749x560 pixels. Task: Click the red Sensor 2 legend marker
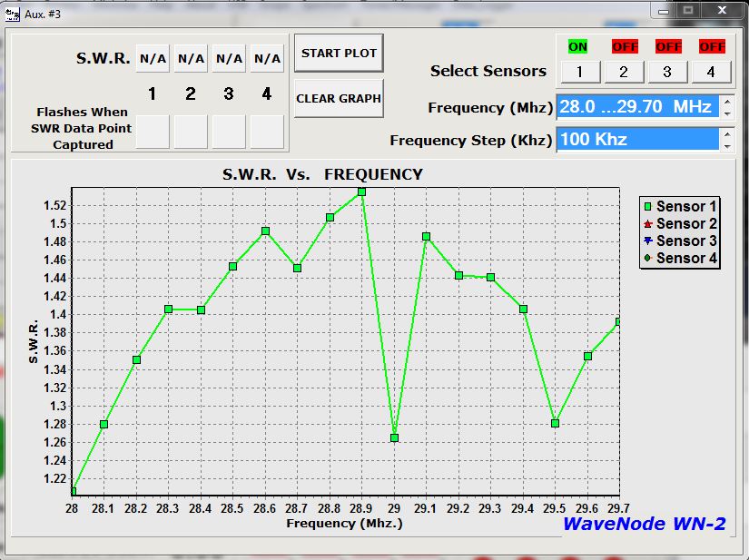point(648,223)
